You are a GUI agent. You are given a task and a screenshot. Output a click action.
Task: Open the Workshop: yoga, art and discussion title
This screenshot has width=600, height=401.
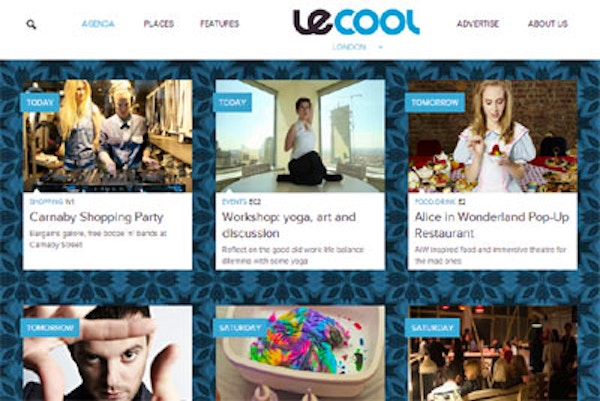pyautogui.click(x=289, y=225)
